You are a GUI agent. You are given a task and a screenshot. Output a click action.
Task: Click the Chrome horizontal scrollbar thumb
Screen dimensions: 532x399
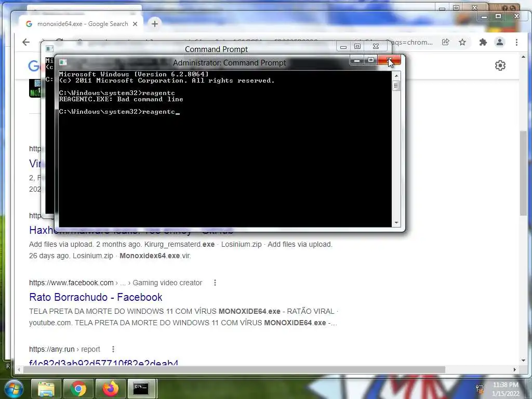(x=234, y=369)
